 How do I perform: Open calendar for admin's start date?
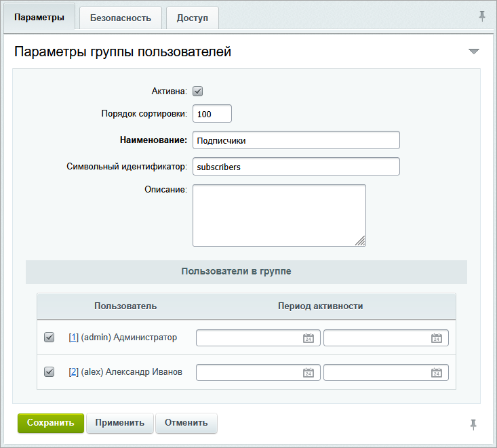[308, 338]
